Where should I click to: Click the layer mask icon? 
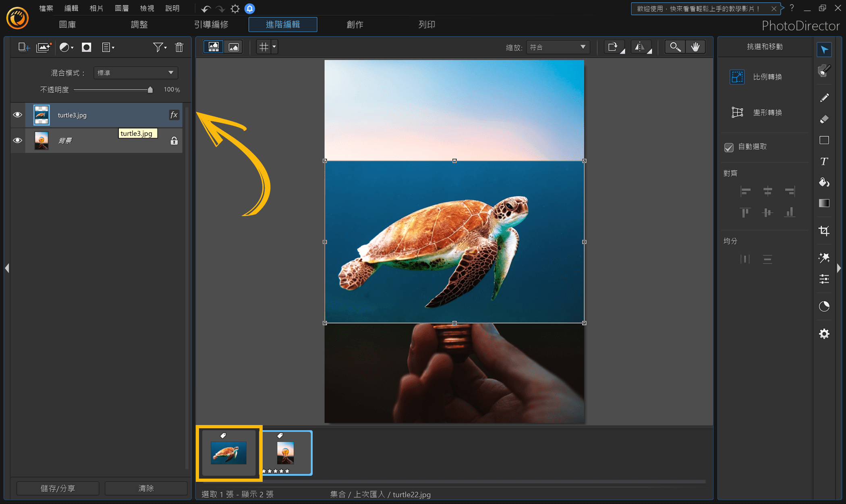[86, 47]
